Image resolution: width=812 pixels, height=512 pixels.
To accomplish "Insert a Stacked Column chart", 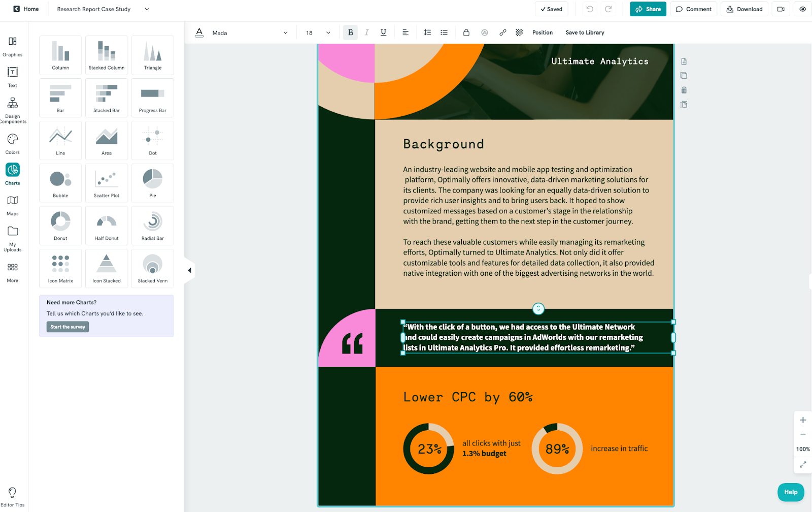I will pyautogui.click(x=107, y=55).
